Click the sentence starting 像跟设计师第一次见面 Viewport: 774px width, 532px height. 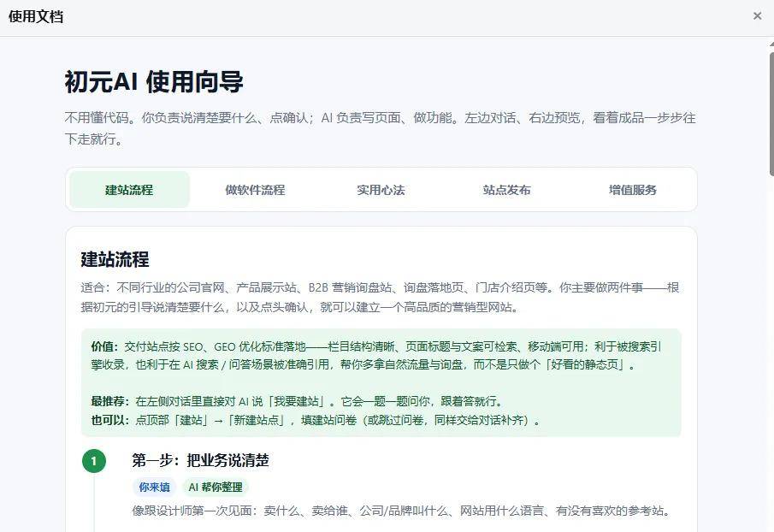pos(401,511)
